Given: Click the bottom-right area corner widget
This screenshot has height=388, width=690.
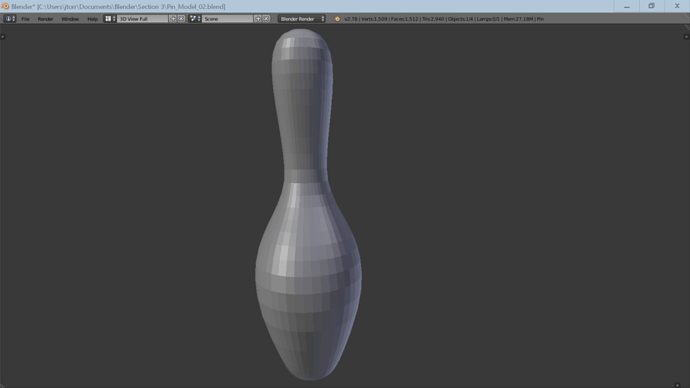Looking at the screenshot, I should coord(678,385).
